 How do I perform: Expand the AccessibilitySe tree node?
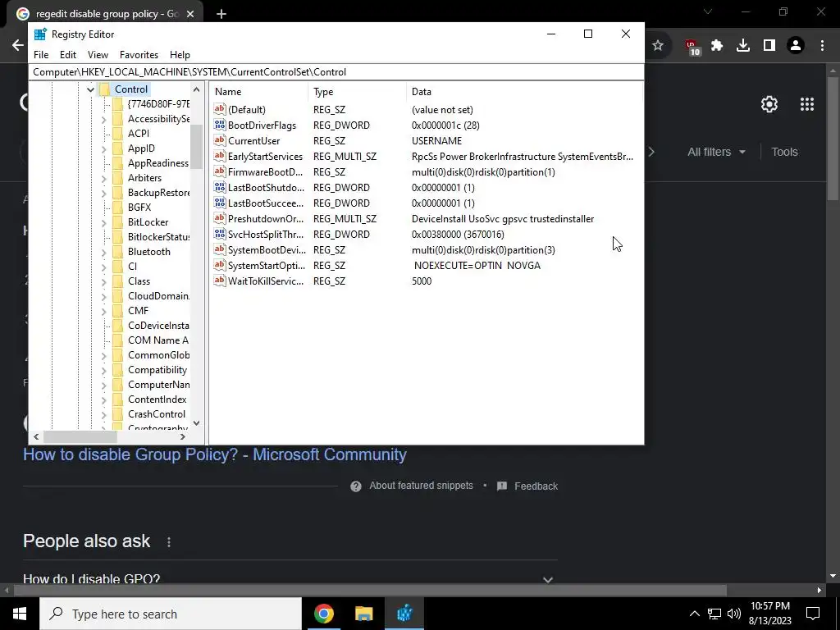(x=104, y=119)
